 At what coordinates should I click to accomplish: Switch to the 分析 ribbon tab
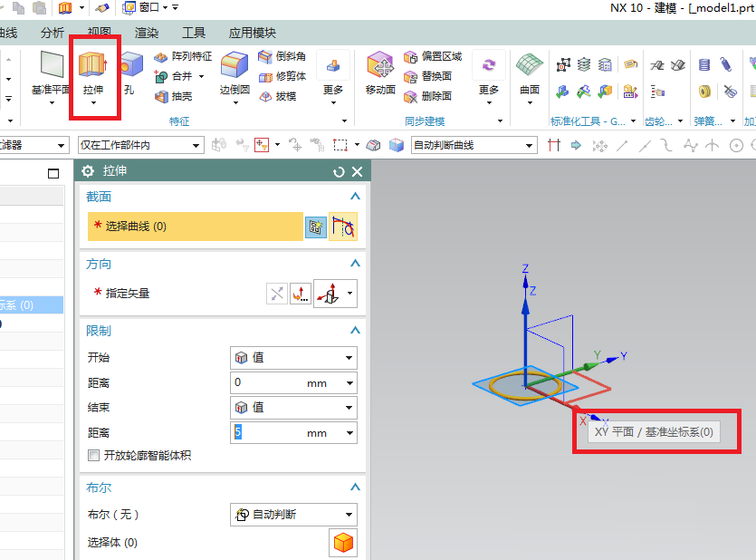52,32
